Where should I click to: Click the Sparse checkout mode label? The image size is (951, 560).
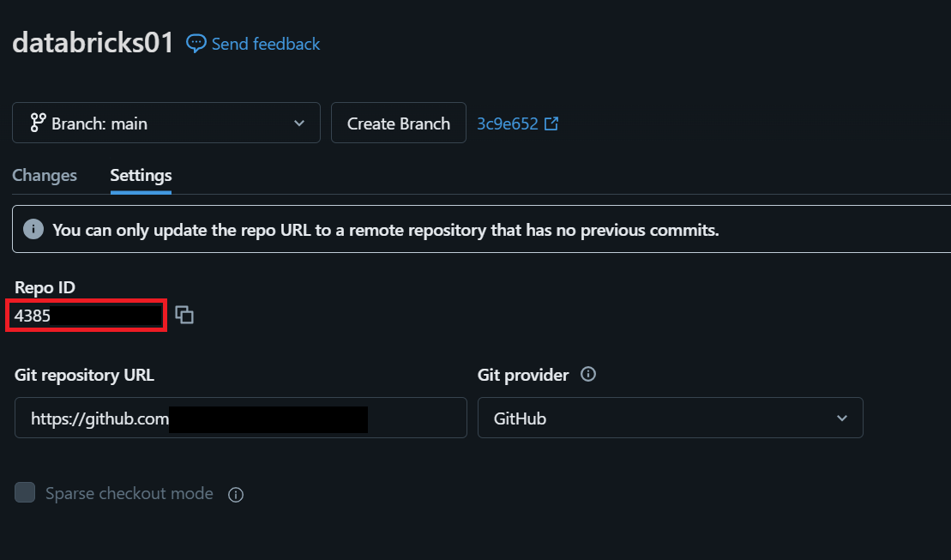129,493
